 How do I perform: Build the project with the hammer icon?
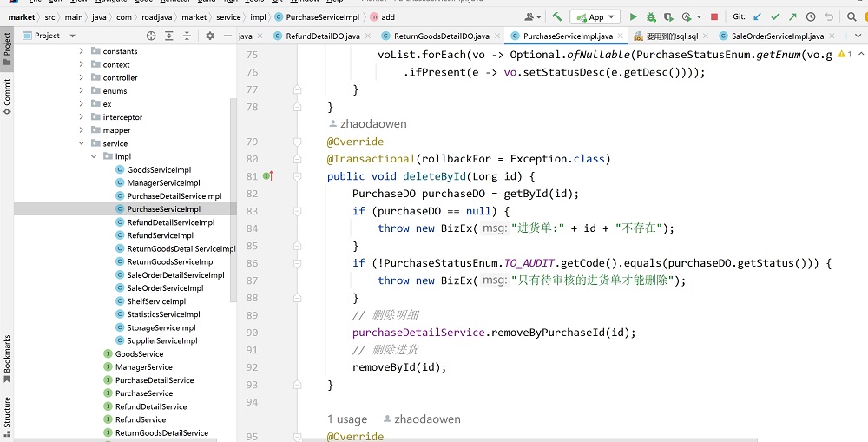coord(557,17)
